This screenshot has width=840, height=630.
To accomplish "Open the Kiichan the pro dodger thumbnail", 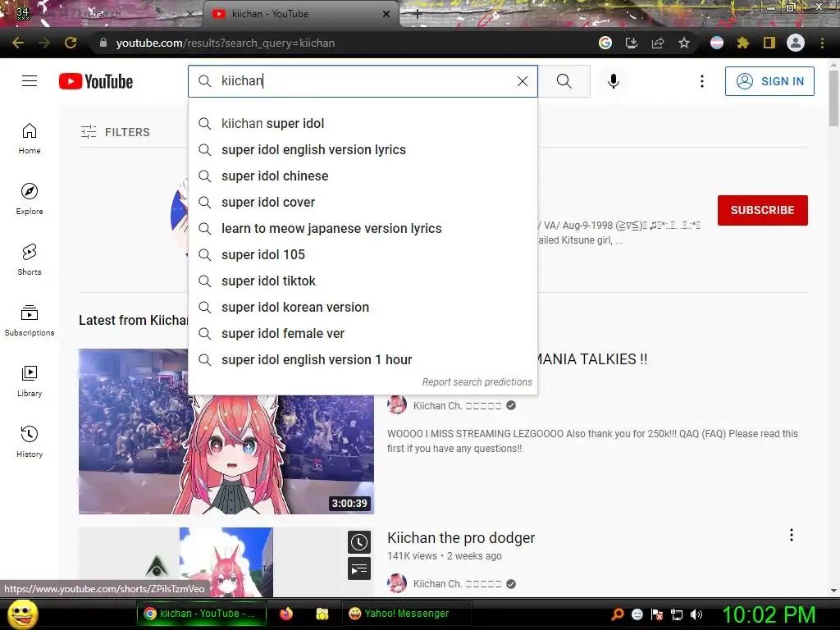I will [226, 562].
